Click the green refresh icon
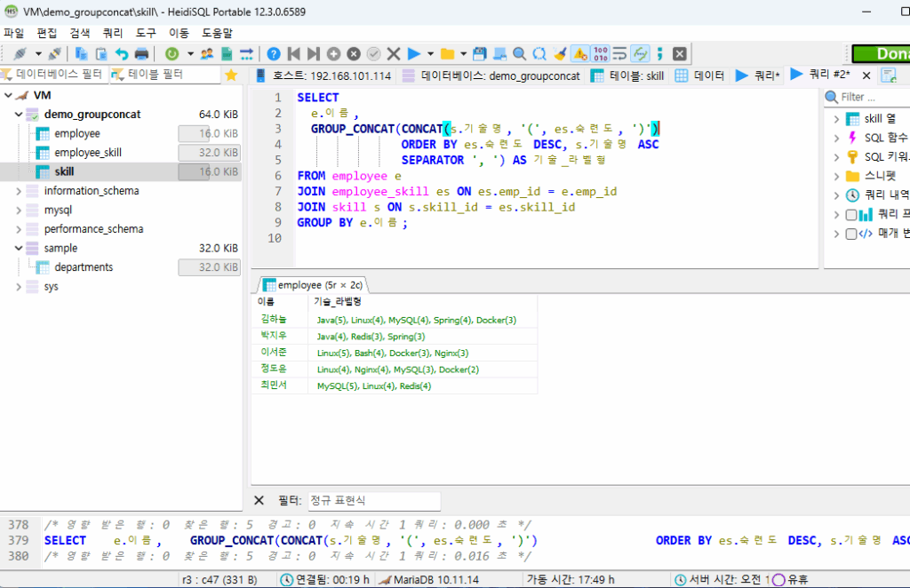The width and height of the screenshot is (910, 588). click(x=172, y=54)
